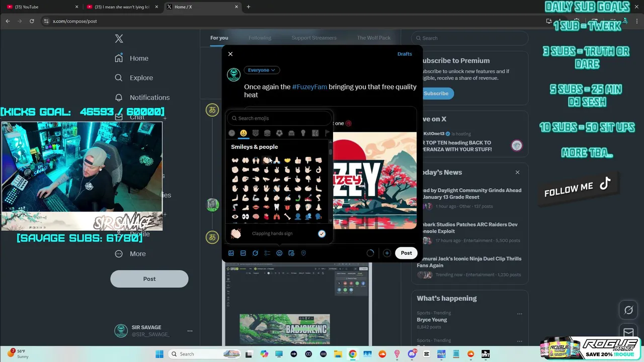Click the X logo in sidebar
Screen dimensions: 644x362
(x=119, y=38)
